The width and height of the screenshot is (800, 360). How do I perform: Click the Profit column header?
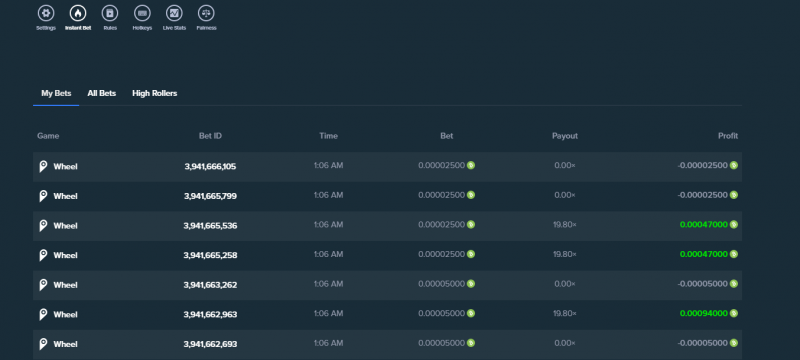coord(728,136)
